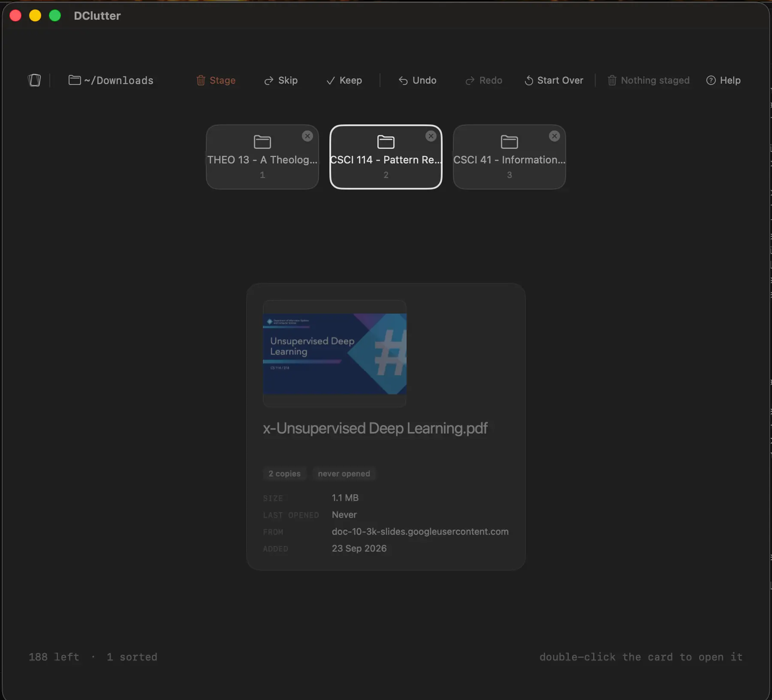This screenshot has width=772, height=700.
Task: Select the THEO 13 folder tile
Action: pyautogui.click(x=262, y=157)
